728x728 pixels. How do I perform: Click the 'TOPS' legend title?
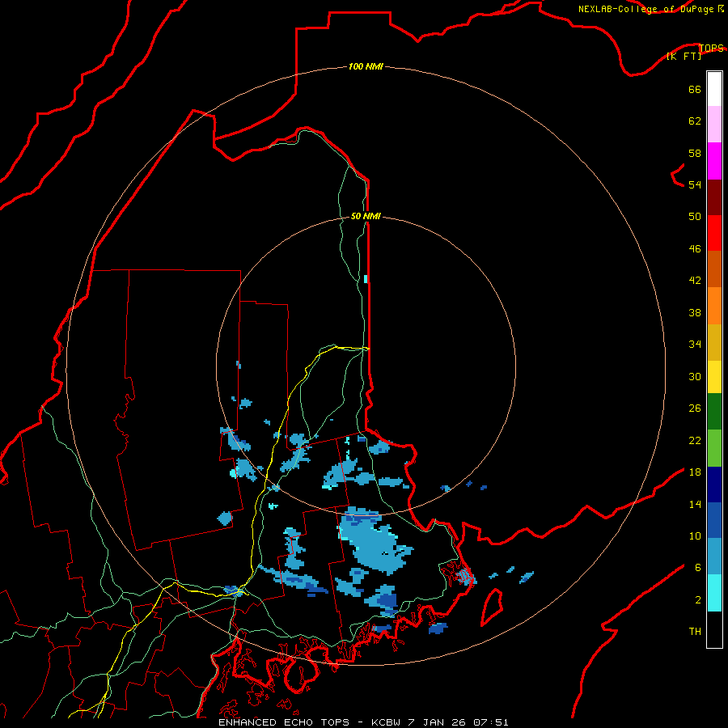pos(711,48)
